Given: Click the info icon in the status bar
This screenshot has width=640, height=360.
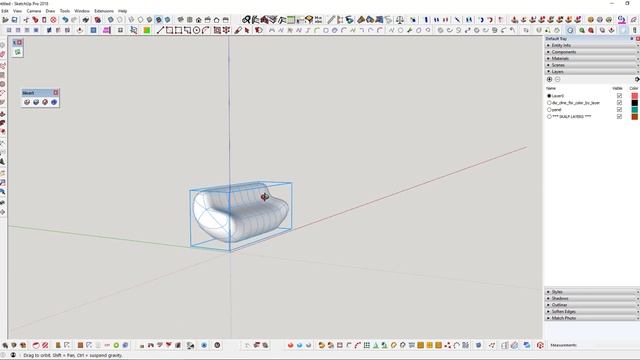Looking at the screenshot, I should (13, 355).
